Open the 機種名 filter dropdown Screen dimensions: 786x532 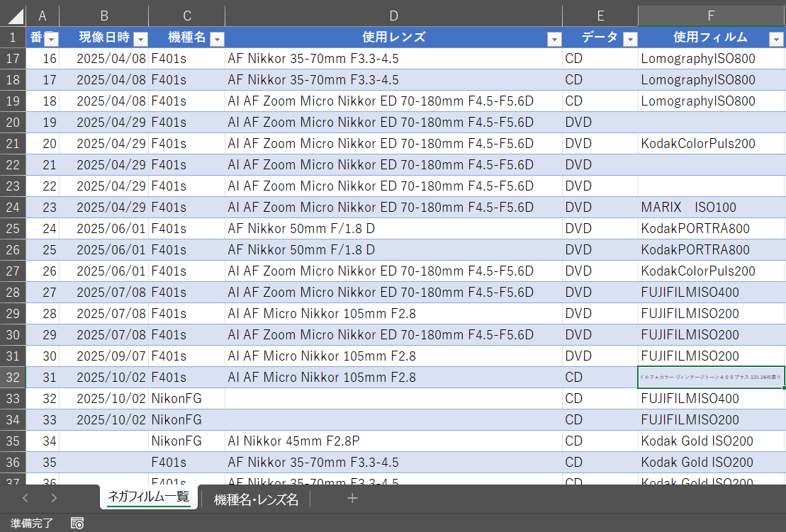[217, 39]
